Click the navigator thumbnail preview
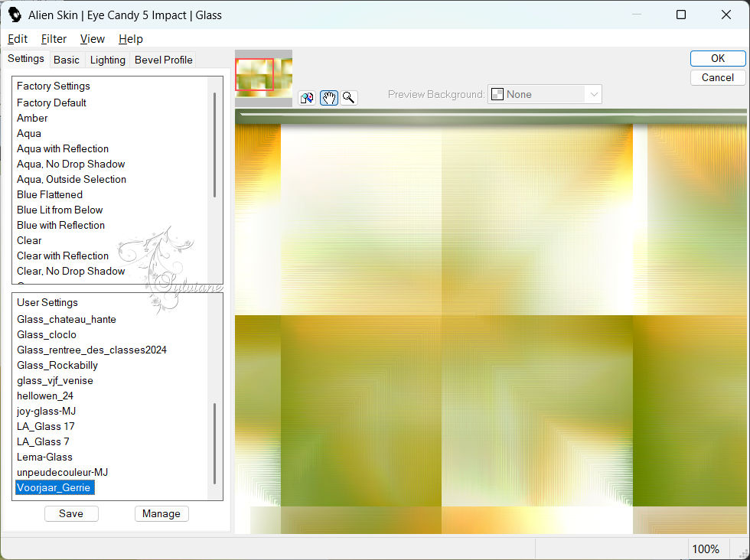Image resolution: width=750 pixels, height=560 pixels. 263,79
